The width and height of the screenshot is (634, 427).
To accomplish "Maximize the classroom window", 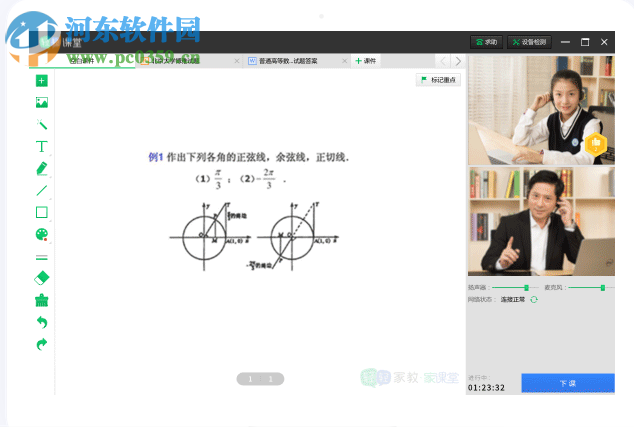I will point(585,42).
